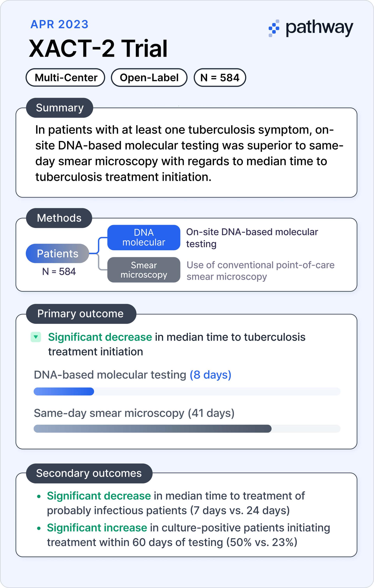The image size is (374, 588).
Task: Open the Summary section header
Action: coord(60,108)
